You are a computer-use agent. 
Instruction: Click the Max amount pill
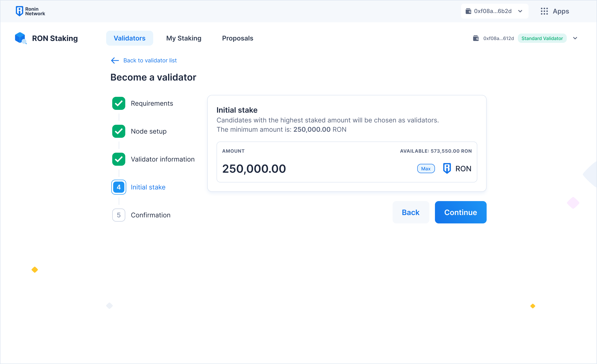coord(426,169)
